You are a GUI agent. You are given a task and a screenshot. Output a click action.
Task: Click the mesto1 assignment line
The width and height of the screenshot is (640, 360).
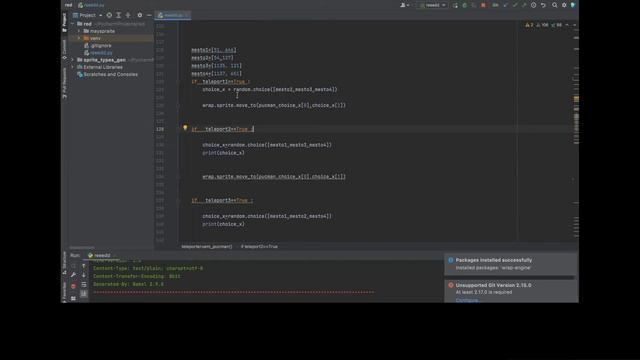[x=214, y=50]
